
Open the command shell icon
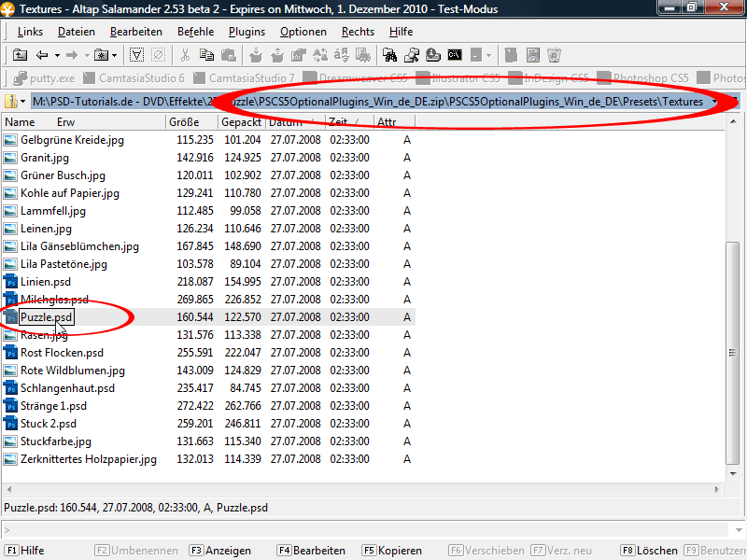tap(455, 55)
